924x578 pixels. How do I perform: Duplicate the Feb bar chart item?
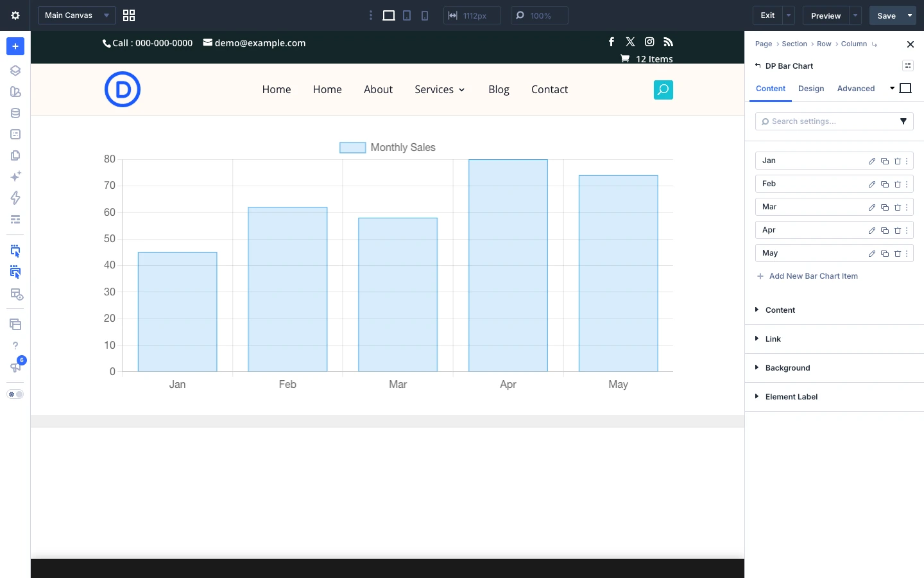coord(885,184)
